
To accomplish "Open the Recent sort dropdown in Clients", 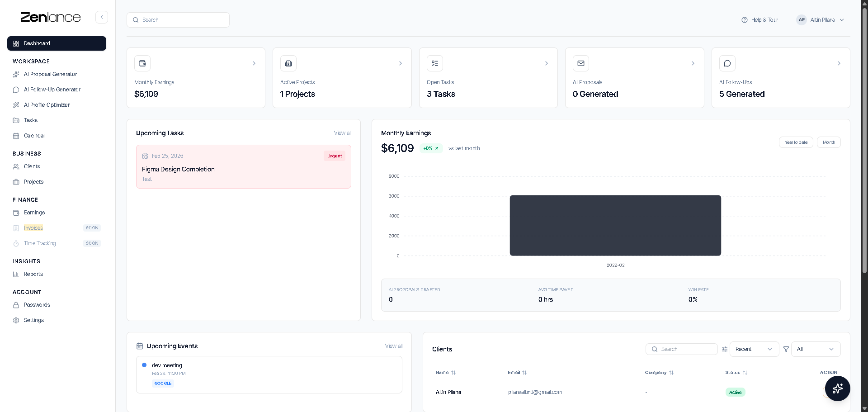I will 753,349.
